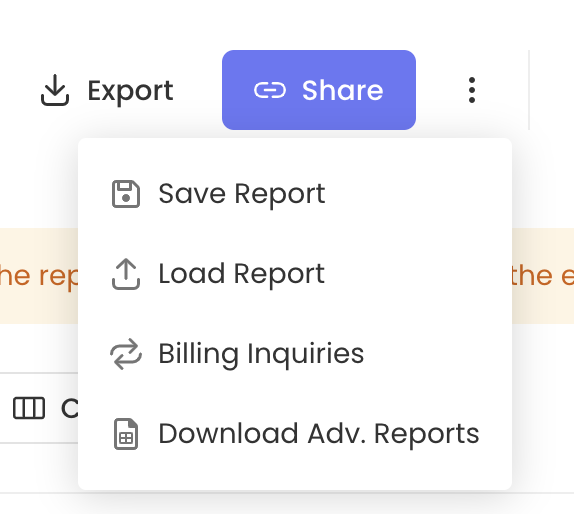Click the word "Adv." in the last menu entry
574x514 pixels.
(337, 434)
